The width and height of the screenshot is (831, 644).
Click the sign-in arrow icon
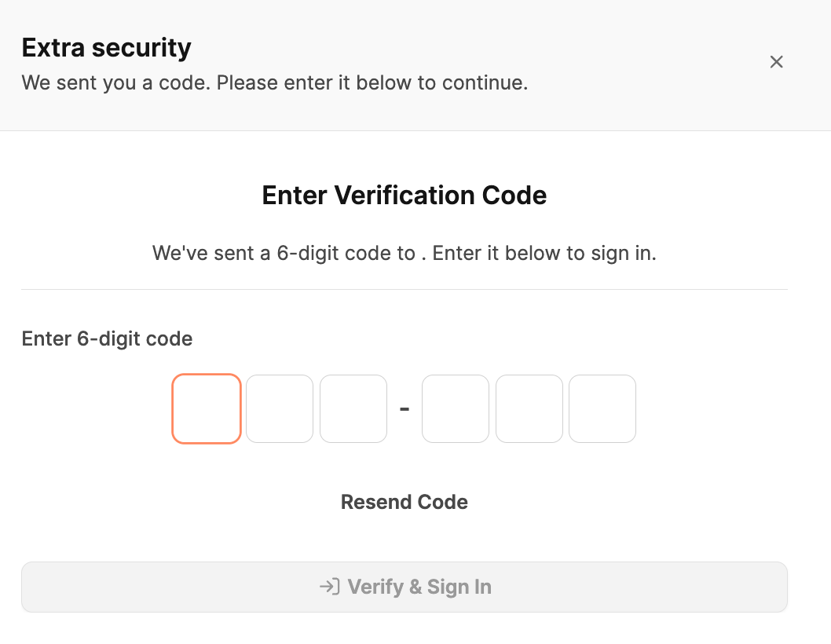[x=329, y=587]
